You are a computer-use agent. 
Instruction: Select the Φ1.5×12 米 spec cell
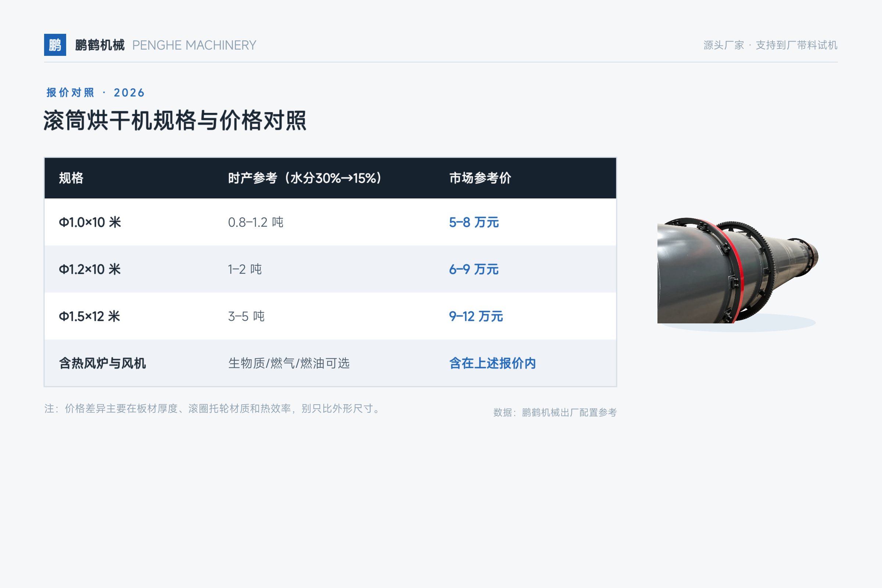click(90, 316)
